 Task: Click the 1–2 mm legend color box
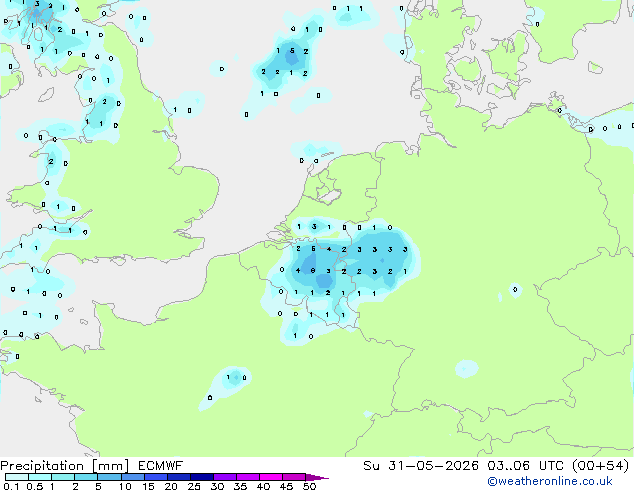pos(63,477)
